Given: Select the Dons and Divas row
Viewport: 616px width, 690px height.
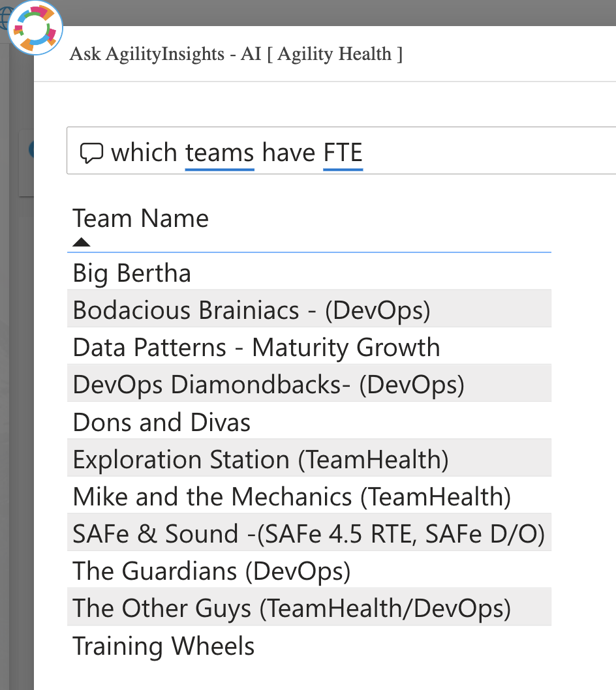Looking at the screenshot, I should click(309, 421).
